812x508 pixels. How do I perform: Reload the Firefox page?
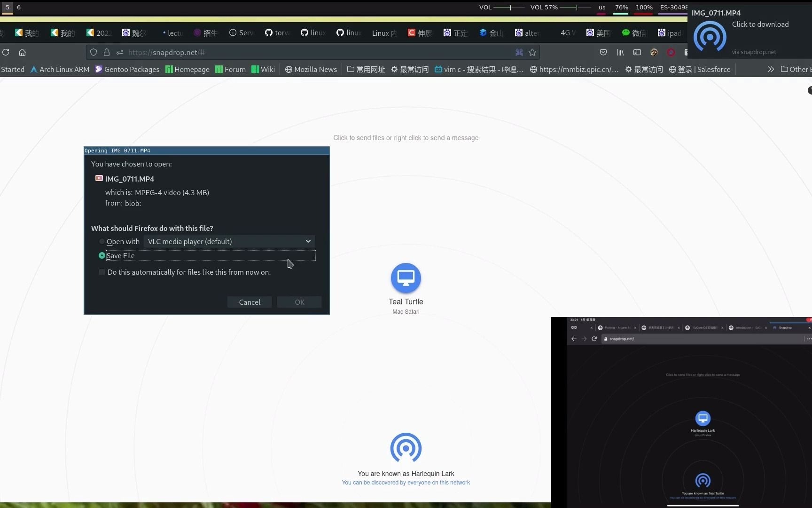click(x=6, y=52)
